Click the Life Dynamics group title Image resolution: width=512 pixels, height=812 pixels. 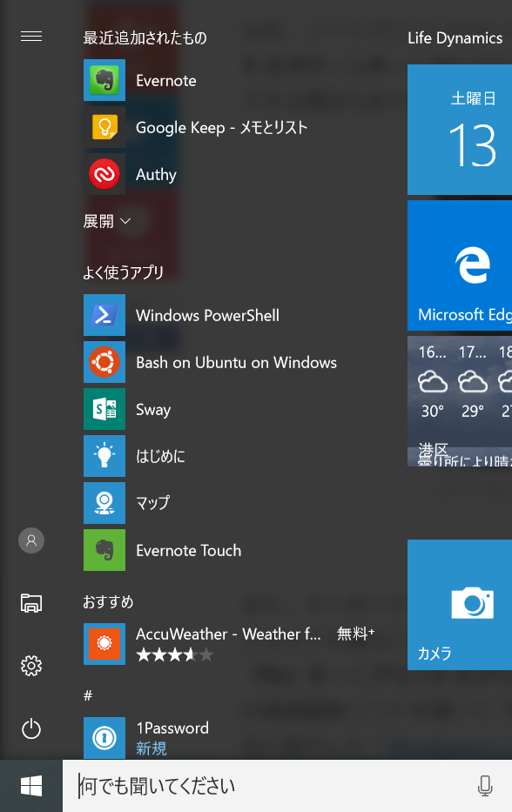[455, 38]
